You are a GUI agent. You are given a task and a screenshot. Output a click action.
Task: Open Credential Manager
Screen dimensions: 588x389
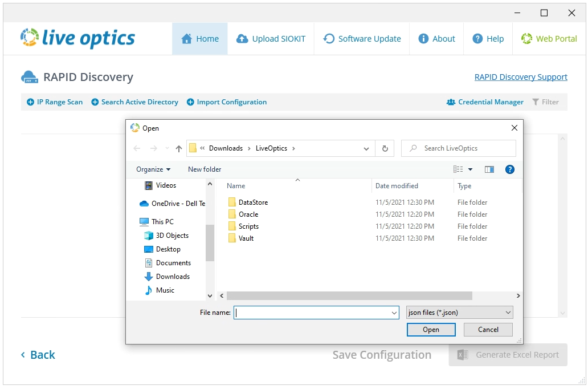click(x=485, y=102)
